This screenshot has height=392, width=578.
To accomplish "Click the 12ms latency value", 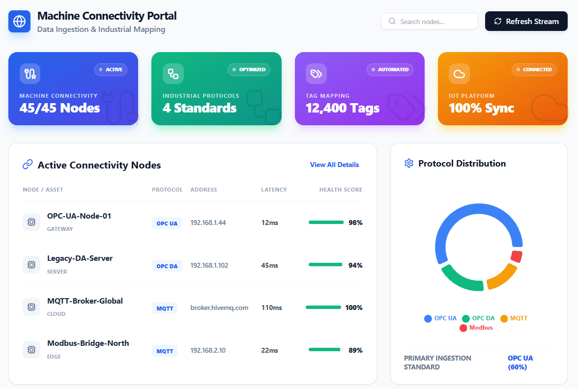I will point(269,223).
